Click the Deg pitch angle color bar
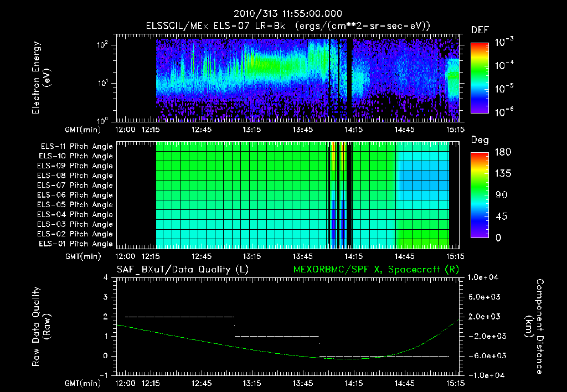 (x=480, y=195)
